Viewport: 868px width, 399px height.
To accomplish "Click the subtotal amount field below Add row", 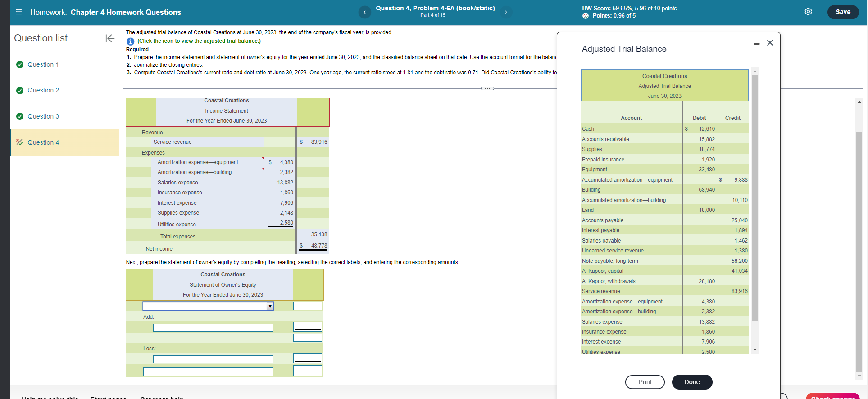I will [x=308, y=338].
